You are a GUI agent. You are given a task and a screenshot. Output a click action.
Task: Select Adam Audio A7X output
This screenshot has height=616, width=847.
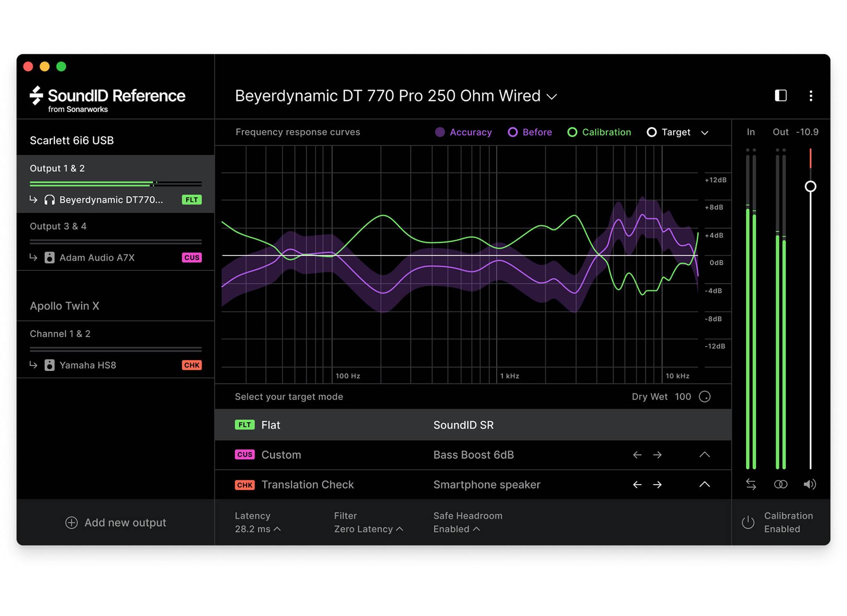(x=97, y=258)
